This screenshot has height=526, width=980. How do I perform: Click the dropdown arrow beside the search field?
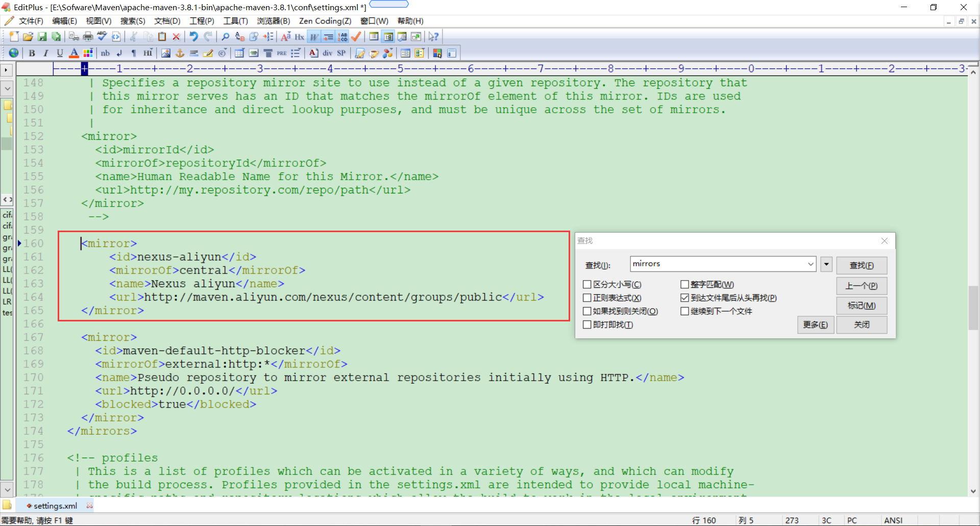[826, 264]
